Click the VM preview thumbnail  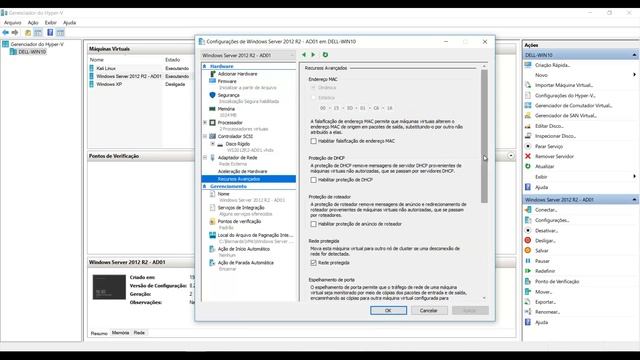point(109,287)
